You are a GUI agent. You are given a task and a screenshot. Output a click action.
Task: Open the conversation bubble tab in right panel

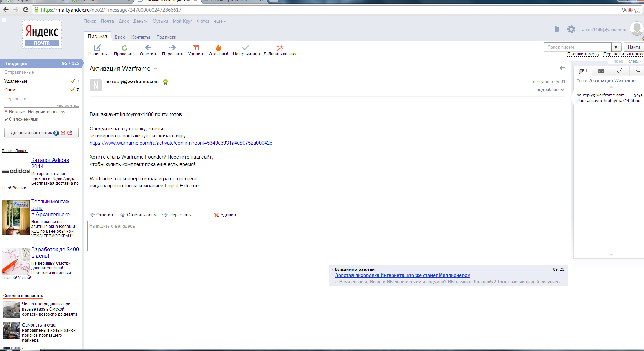point(583,71)
